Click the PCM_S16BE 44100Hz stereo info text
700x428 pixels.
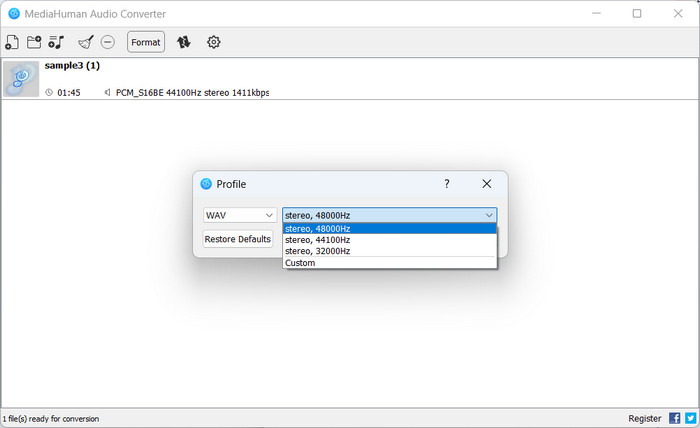(192, 92)
